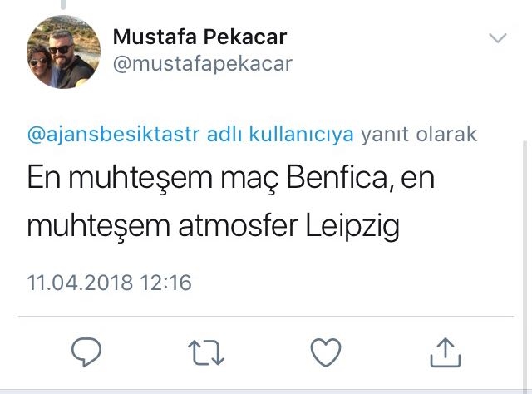Viewport: 532px width, 394px height.
Task: Click the display name Mustafa Pekacar
Action: [199, 37]
